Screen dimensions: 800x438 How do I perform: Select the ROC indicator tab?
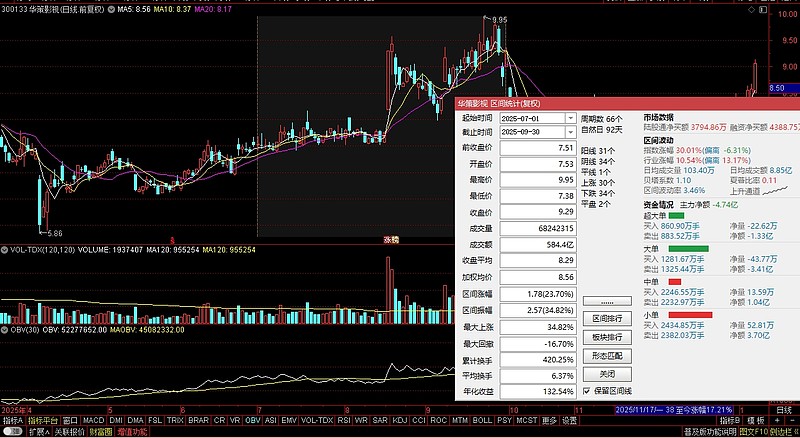[x=439, y=421]
